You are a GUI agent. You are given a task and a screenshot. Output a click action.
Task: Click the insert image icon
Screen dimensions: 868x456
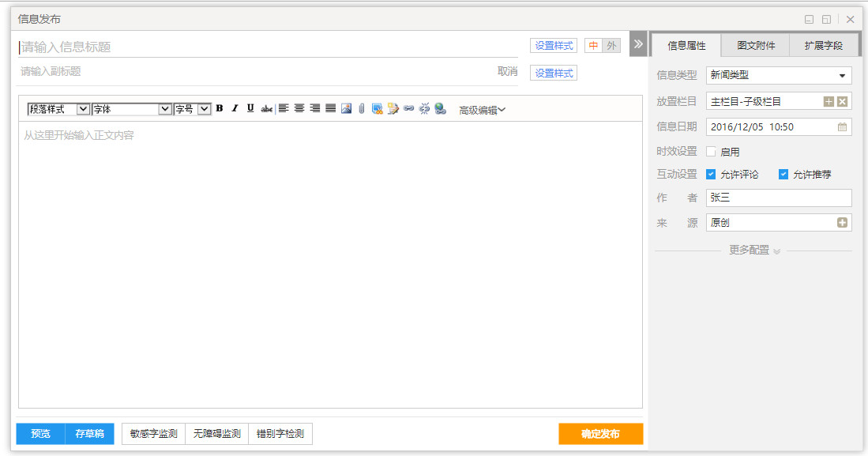tap(346, 109)
